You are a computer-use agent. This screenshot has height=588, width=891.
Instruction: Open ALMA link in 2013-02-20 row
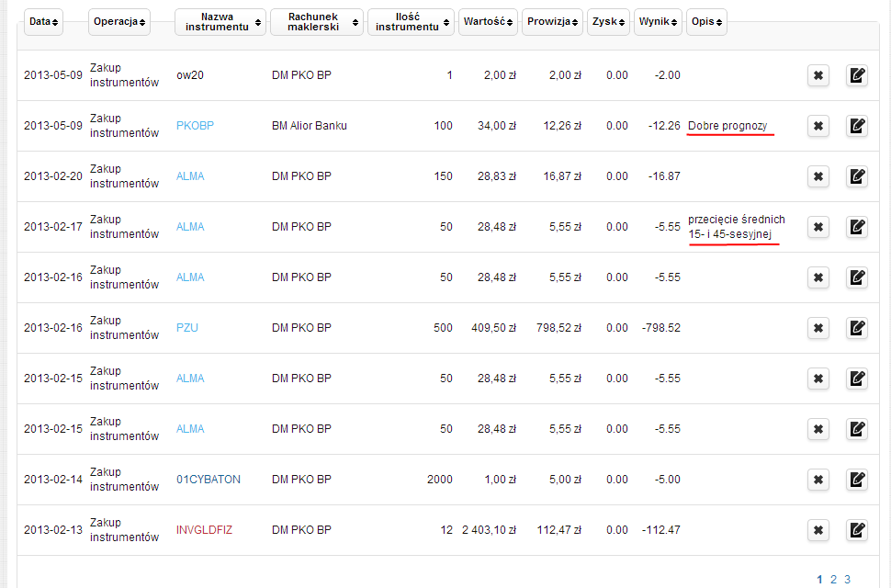(190, 176)
